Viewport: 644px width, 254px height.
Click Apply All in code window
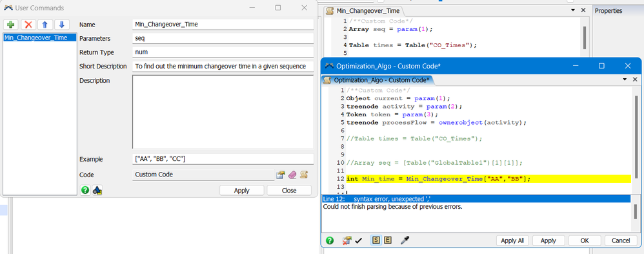click(512, 241)
